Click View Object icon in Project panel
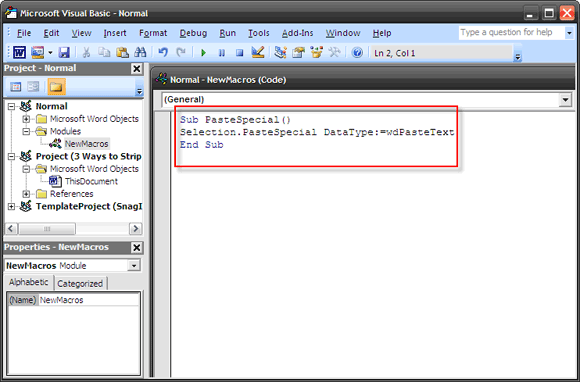This screenshot has height=382, width=580. coord(33,87)
